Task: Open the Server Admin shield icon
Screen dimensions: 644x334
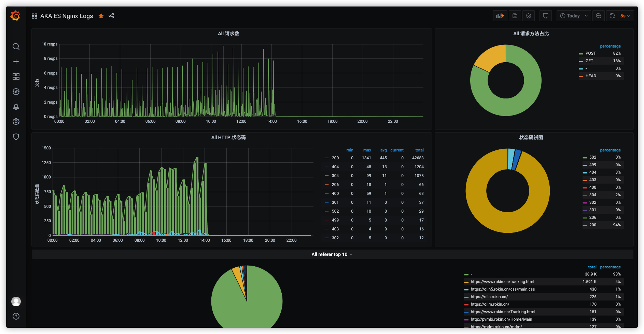Action: [16, 137]
